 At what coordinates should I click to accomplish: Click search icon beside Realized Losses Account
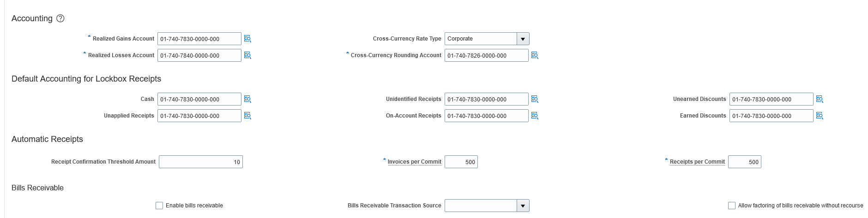tap(247, 55)
